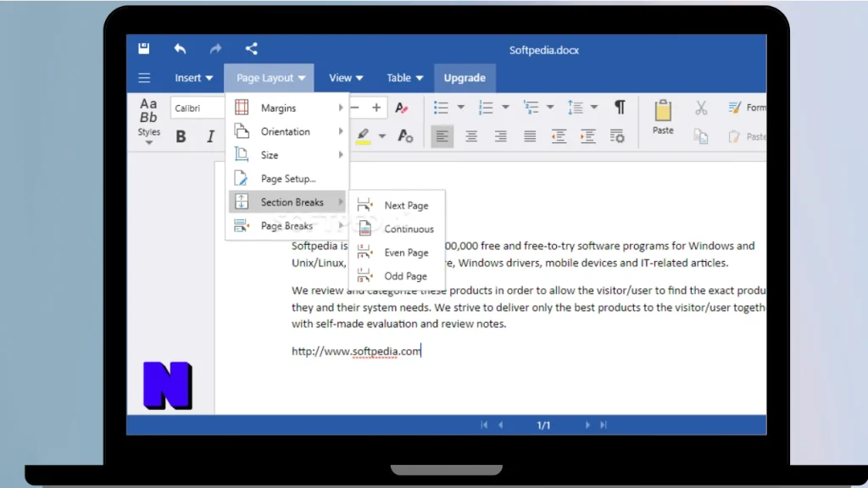
Task: Collapse the Page Layout menu
Action: pyautogui.click(x=270, y=78)
